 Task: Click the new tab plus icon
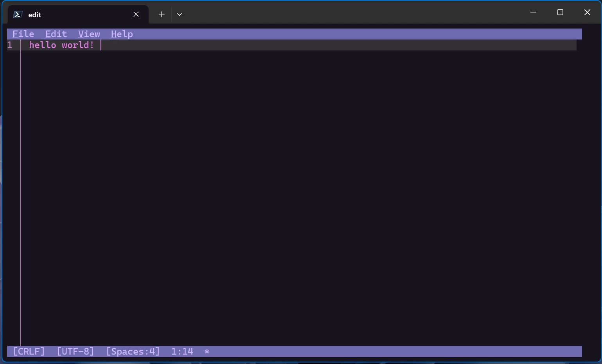point(162,14)
